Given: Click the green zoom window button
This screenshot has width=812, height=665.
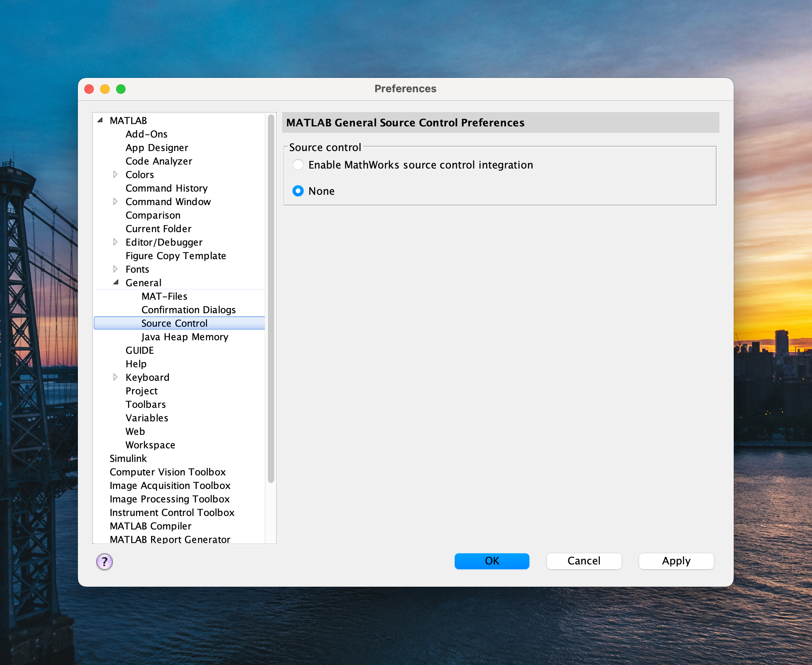Looking at the screenshot, I should (x=121, y=89).
